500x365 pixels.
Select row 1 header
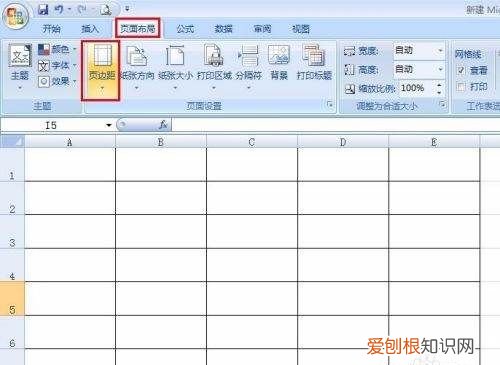(12, 165)
